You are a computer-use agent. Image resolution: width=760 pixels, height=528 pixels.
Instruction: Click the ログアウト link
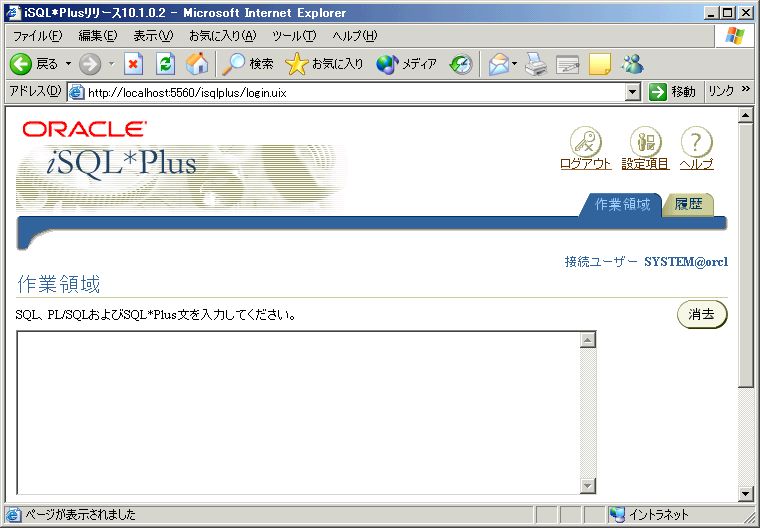[586, 164]
